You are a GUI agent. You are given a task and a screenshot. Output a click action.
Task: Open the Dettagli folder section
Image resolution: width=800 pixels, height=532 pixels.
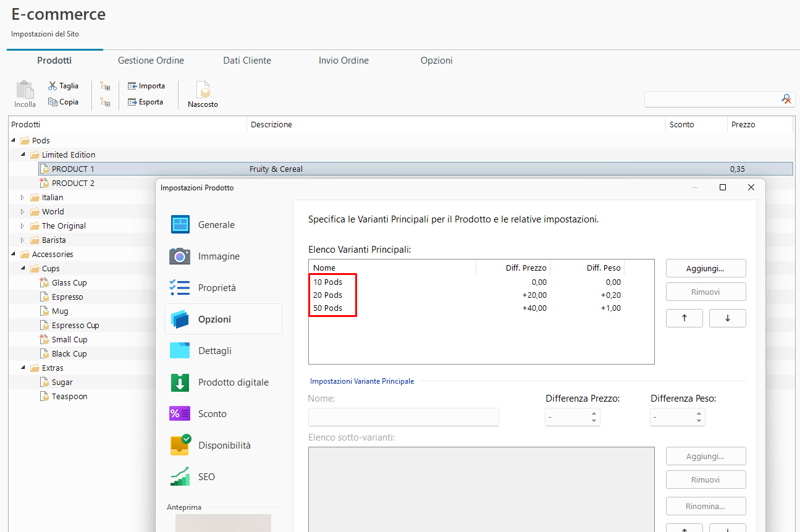click(224, 351)
